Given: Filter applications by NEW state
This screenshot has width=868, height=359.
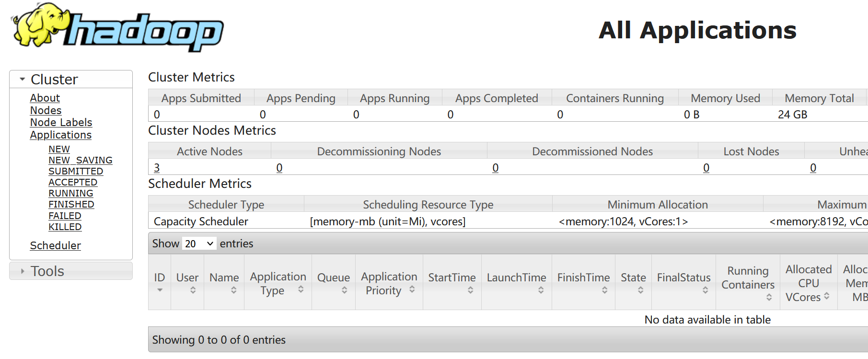Looking at the screenshot, I should click(59, 149).
